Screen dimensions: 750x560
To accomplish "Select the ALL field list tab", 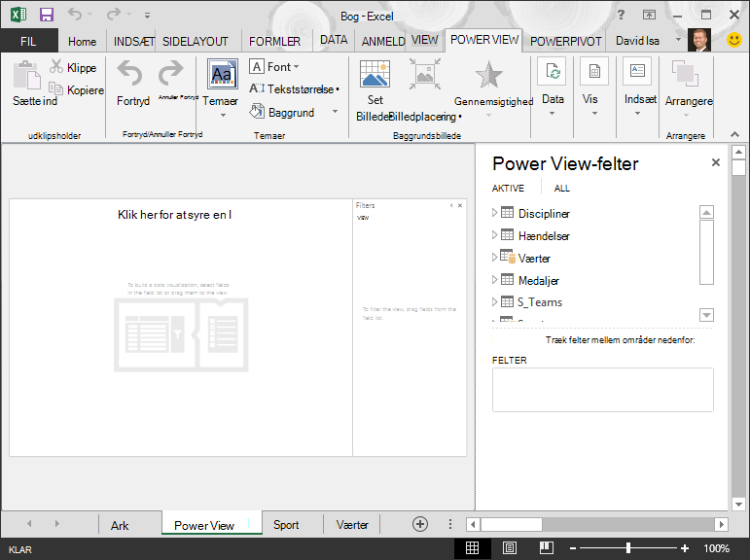I will click(562, 189).
